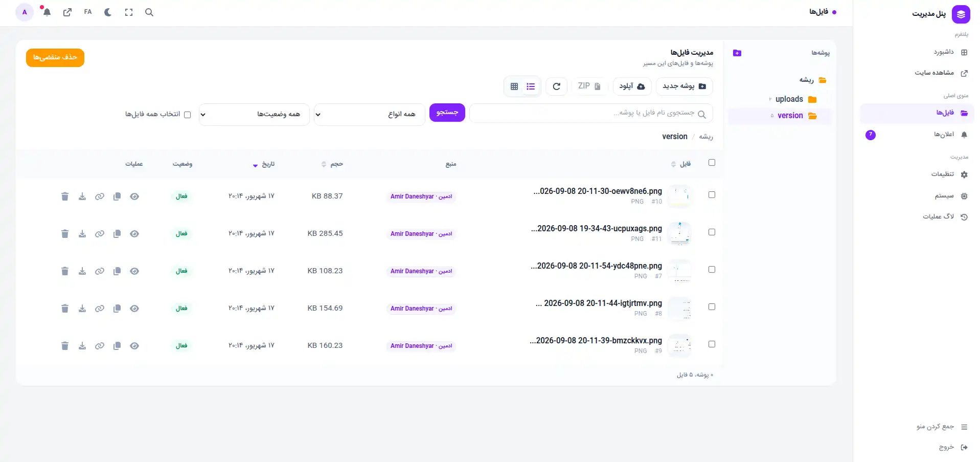980x462 pixels.
Task: Select the bmzckkvx.png row checkbox
Action: [x=712, y=344]
